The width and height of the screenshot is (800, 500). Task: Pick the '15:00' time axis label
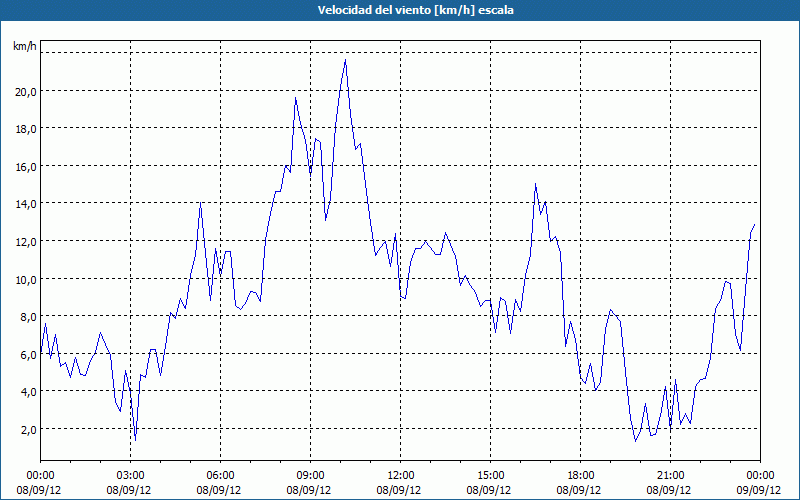pos(490,476)
